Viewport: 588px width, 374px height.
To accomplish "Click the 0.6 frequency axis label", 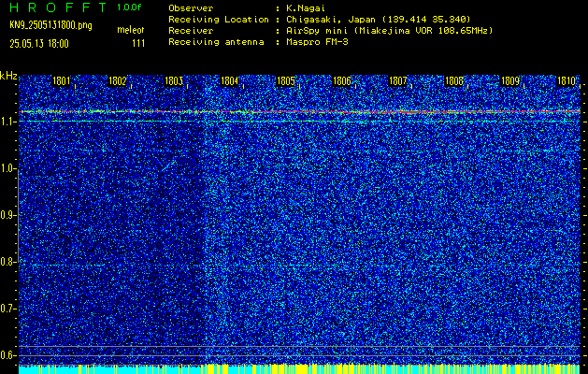I will point(7,355).
